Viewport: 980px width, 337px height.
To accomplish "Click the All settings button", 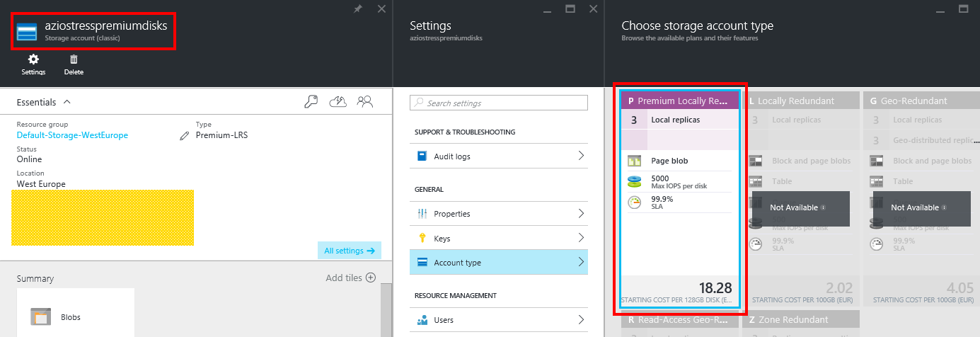I will coord(349,251).
